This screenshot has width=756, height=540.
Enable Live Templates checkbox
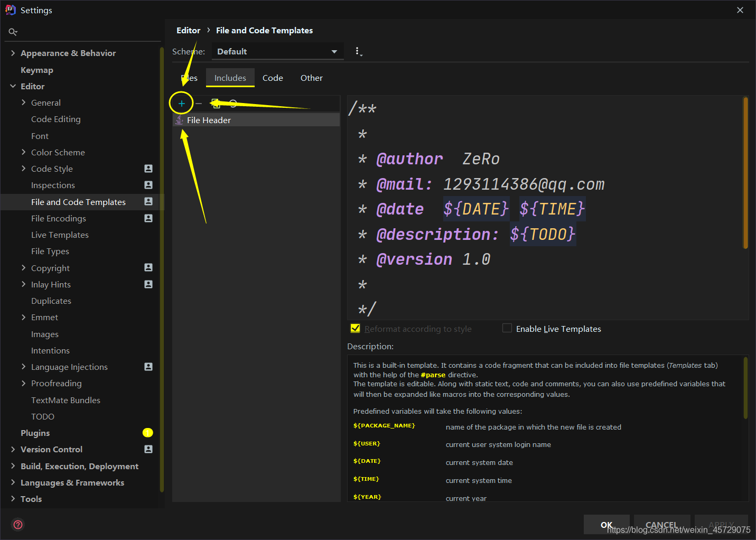pyautogui.click(x=507, y=328)
